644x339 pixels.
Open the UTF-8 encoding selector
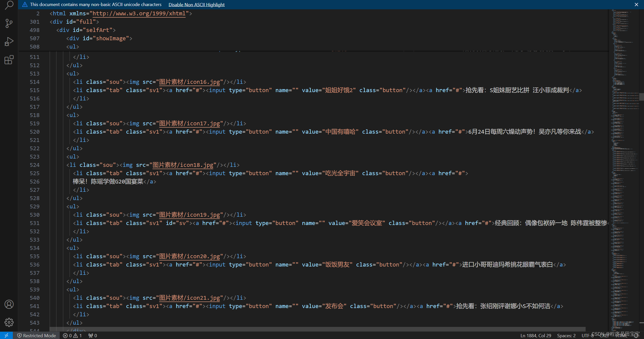[587, 335]
